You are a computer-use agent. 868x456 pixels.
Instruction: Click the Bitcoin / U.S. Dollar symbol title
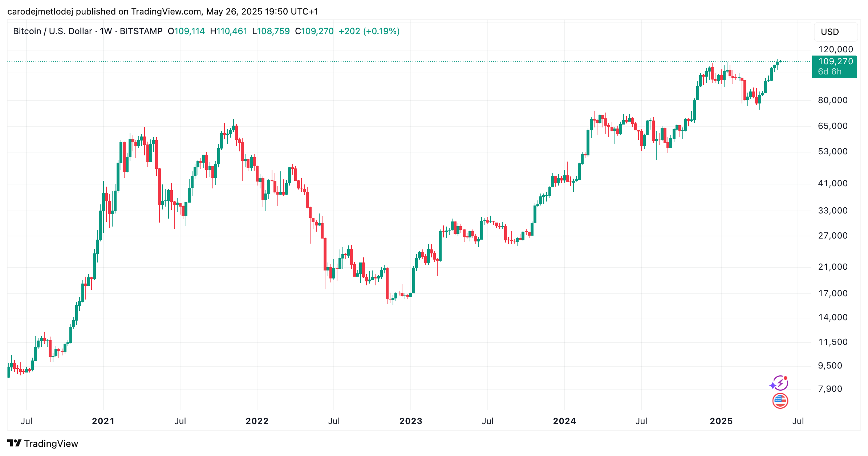[52, 31]
